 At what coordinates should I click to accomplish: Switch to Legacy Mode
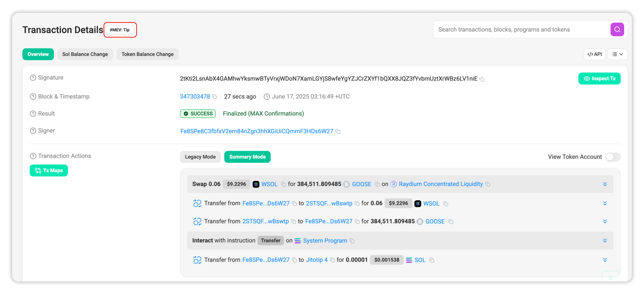click(x=200, y=157)
